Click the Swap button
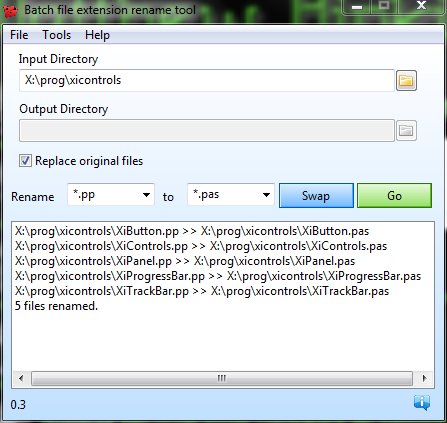The image size is (447, 423). click(x=316, y=195)
